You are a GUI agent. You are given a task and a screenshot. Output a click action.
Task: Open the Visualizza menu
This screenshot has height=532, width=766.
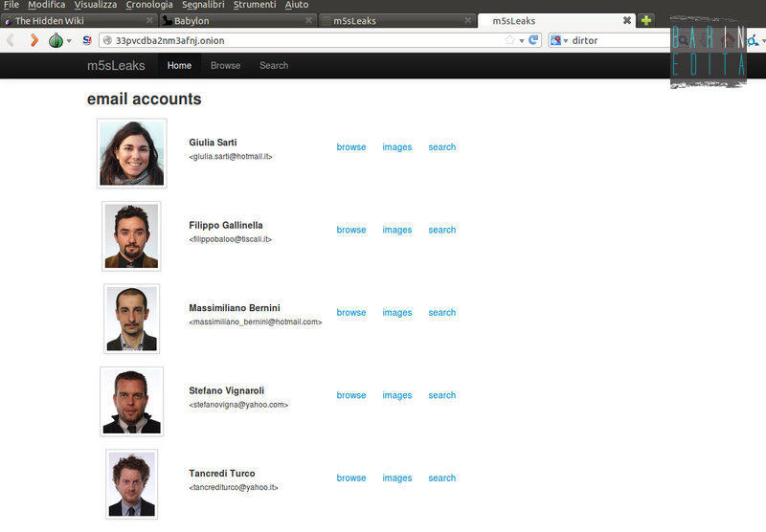(95, 5)
